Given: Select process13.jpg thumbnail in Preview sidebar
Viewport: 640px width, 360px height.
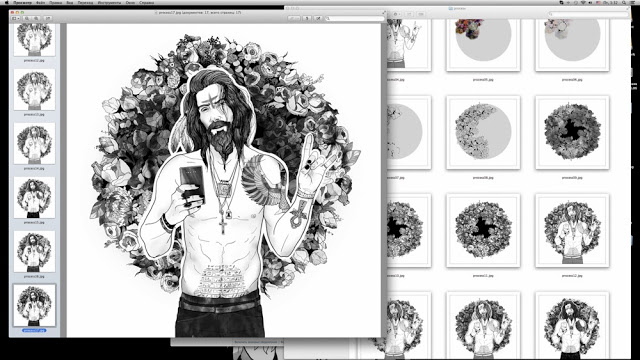Looking at the screenshot, I should tap(34, 89).
